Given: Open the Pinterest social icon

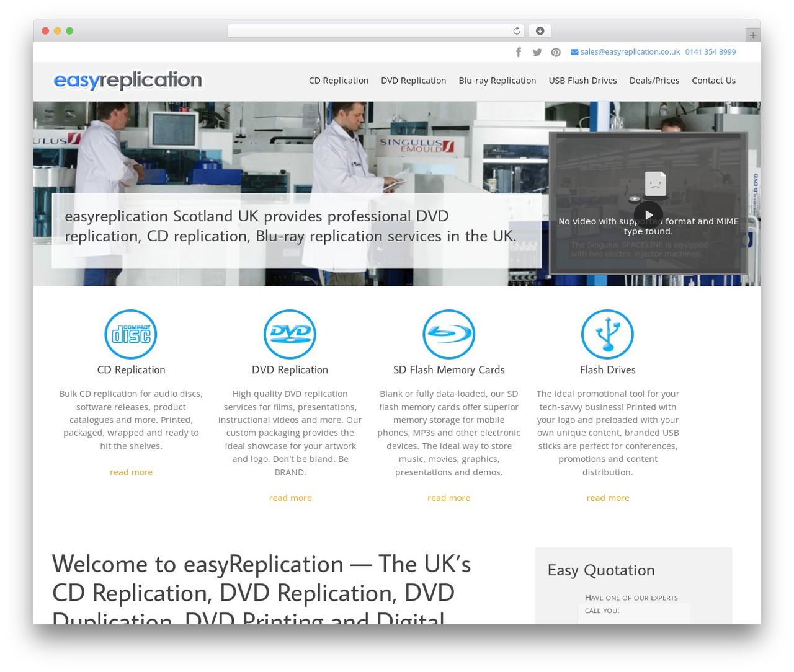Looking at the screenshot, I should pyautogui.click(x=556, y=52).
